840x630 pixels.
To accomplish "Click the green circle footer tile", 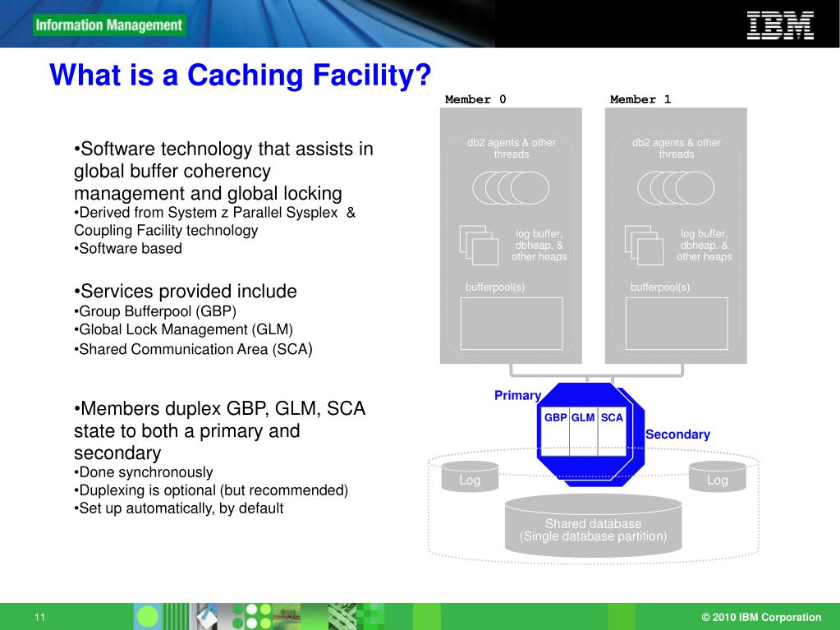I will [x=147, y=616].
